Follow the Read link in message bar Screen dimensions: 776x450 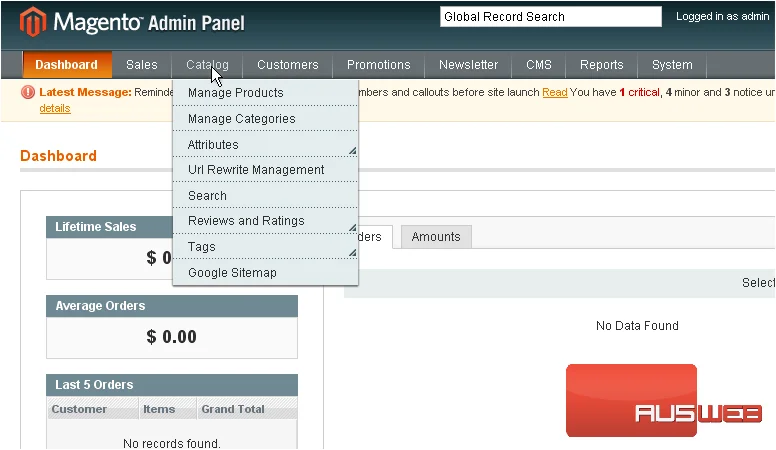click(x=555, y=92)
